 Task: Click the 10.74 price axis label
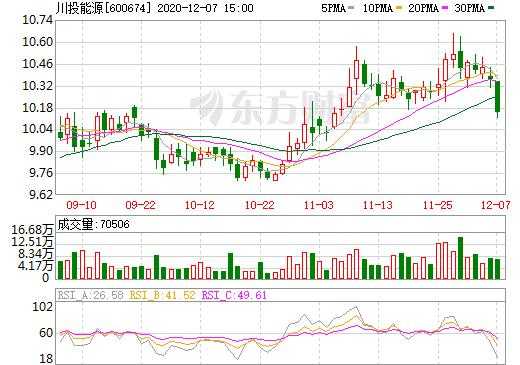(37, 20)
